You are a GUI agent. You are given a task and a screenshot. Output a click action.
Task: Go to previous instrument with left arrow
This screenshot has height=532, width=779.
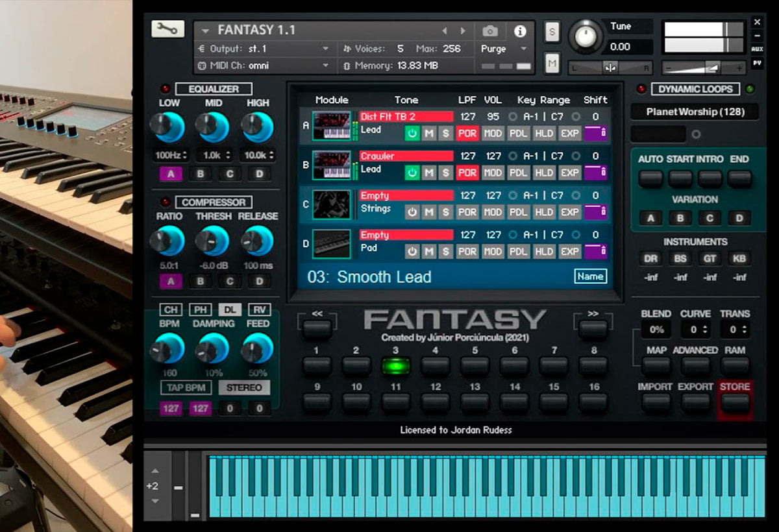[x=445, y=30]
